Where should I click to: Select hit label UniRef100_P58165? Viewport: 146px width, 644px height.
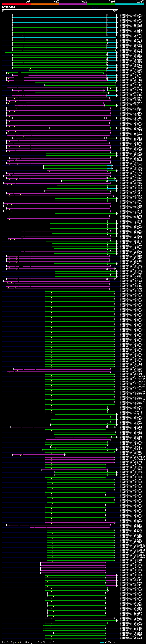point(131,633)
